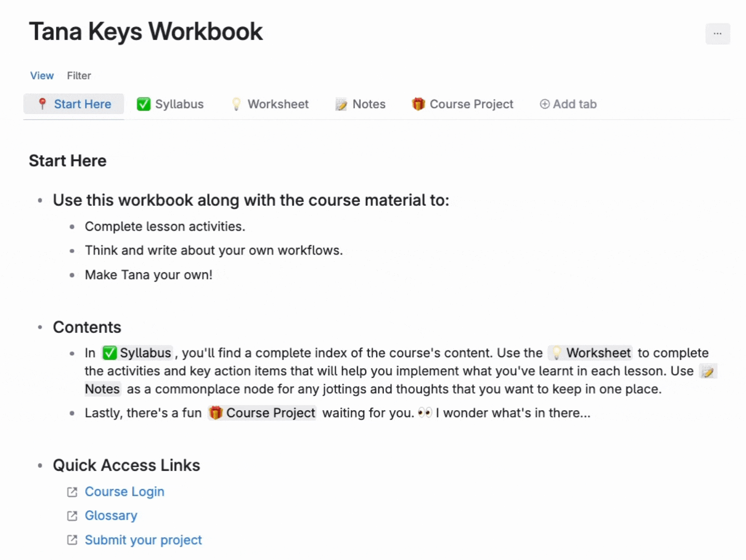Open the View options
This screenshot has height=560, width=746.
point(42,76)
